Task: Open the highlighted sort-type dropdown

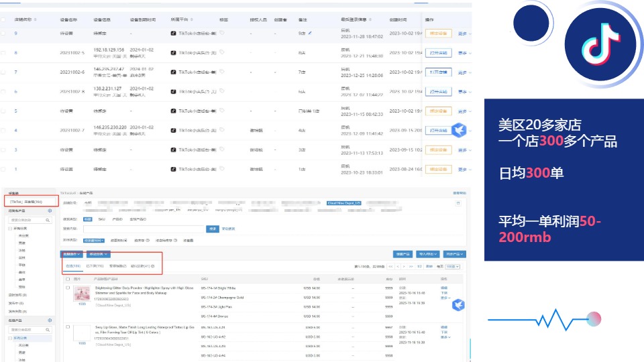Action: [x=94, y=241]
